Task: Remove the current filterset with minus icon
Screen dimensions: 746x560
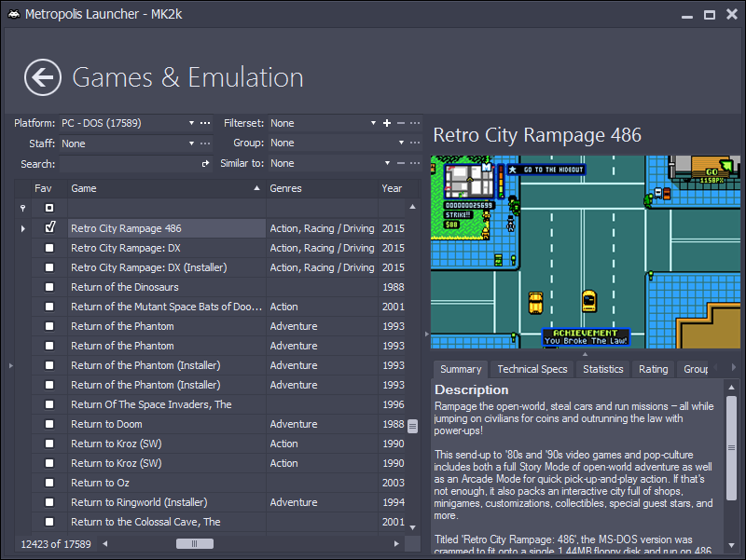Action: [x=401, y=123]
